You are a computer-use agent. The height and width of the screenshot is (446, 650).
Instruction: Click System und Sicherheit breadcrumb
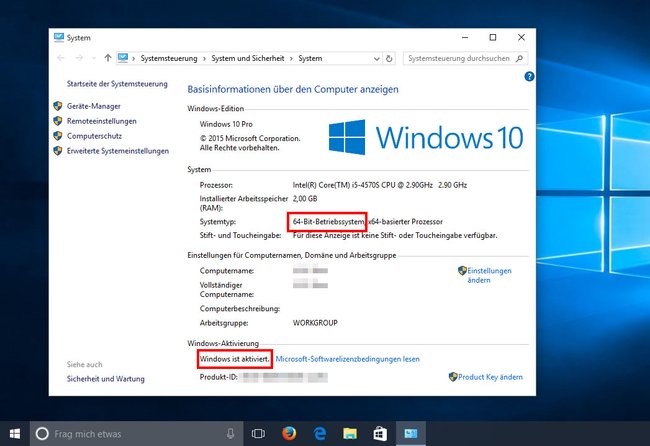coord(248,58)
